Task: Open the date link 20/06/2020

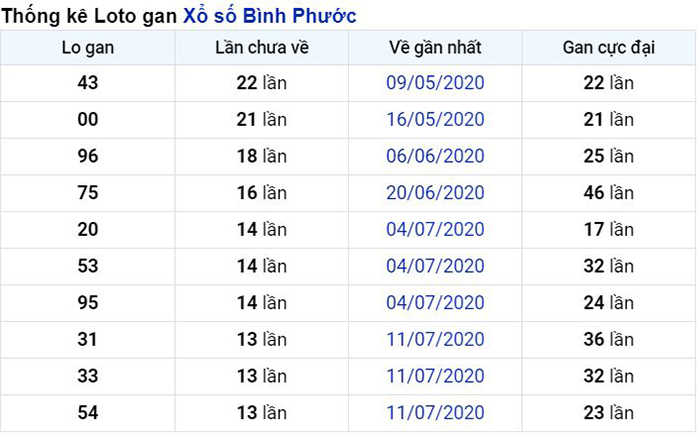Action: tap(435, 193)
